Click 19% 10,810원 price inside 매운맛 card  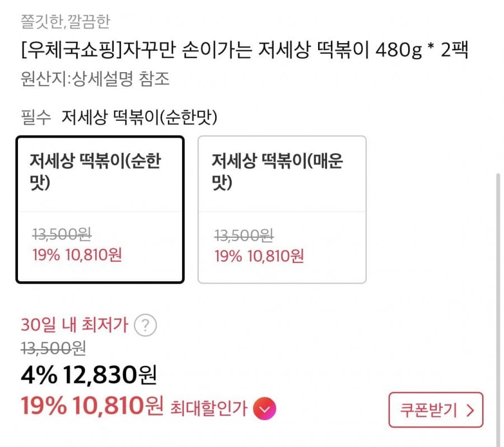pos(259,256)
